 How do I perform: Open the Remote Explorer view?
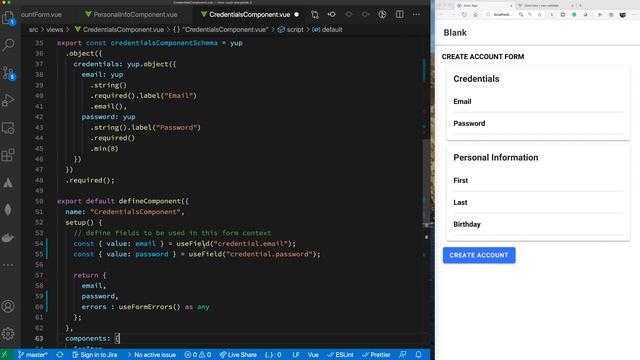pos(8,128)
